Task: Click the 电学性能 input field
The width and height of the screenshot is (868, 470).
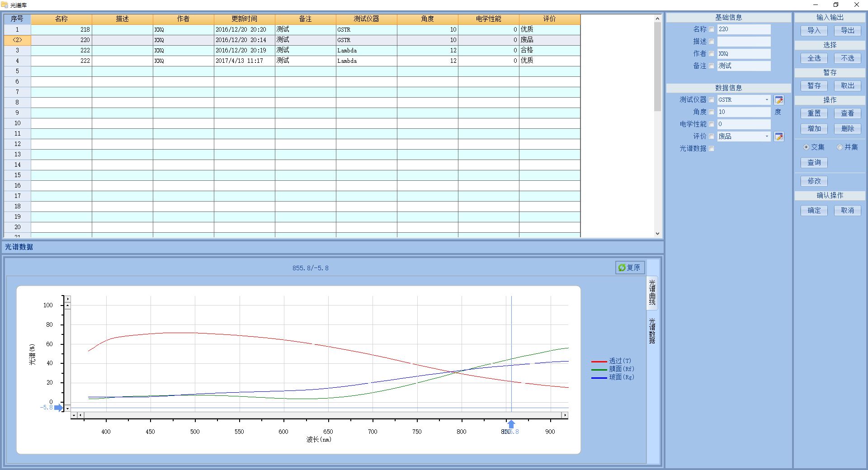Action: point(744,124)
